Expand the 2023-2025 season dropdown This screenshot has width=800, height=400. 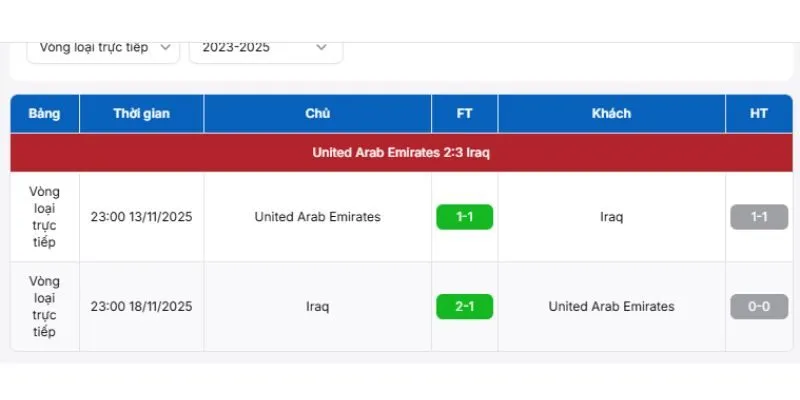click(265, 47)
